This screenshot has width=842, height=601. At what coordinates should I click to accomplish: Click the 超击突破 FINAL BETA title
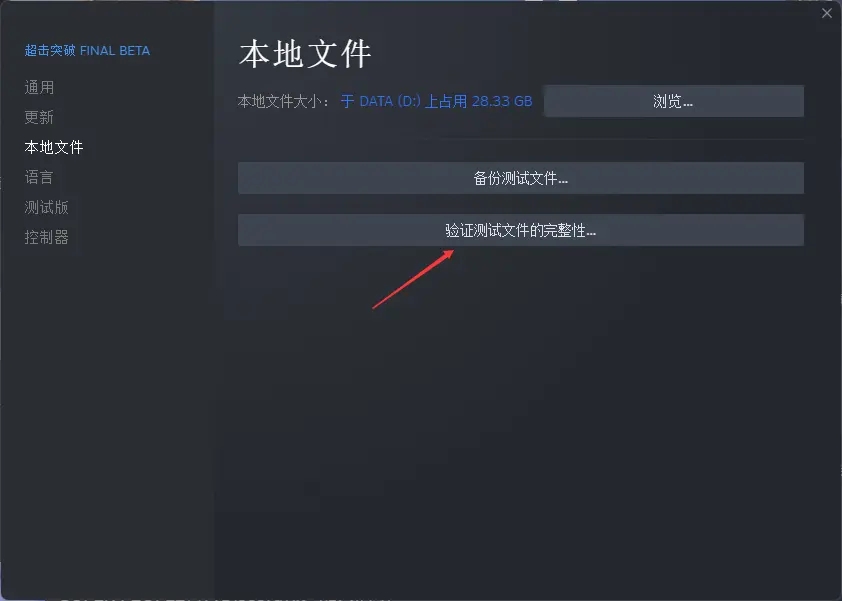87,50
